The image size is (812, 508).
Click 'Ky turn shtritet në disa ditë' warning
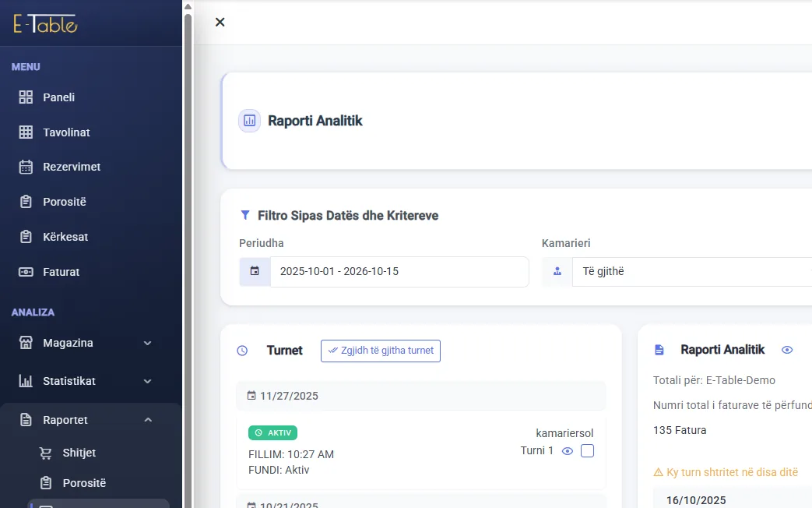click(726, 472)
